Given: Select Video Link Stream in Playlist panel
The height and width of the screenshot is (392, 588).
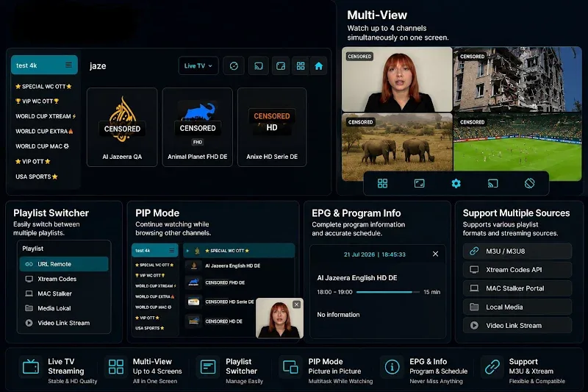Looking at the screenshot, I should click(64, 323).
